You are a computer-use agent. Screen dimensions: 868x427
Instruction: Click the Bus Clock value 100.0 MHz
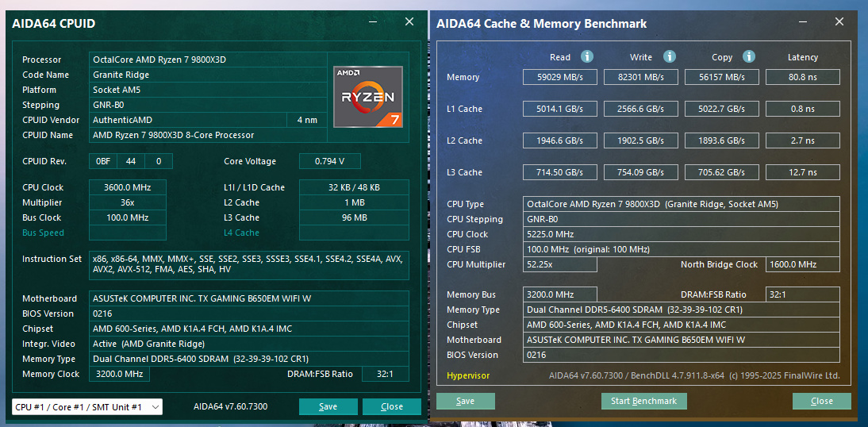tap(127, 217)
